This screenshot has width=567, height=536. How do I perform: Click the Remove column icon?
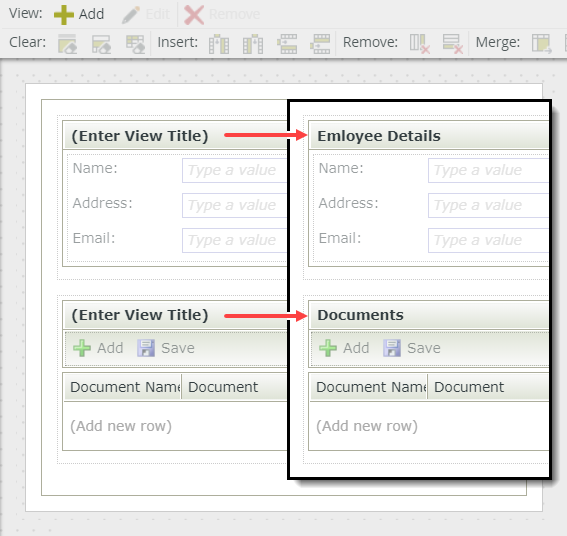point(420,44)
